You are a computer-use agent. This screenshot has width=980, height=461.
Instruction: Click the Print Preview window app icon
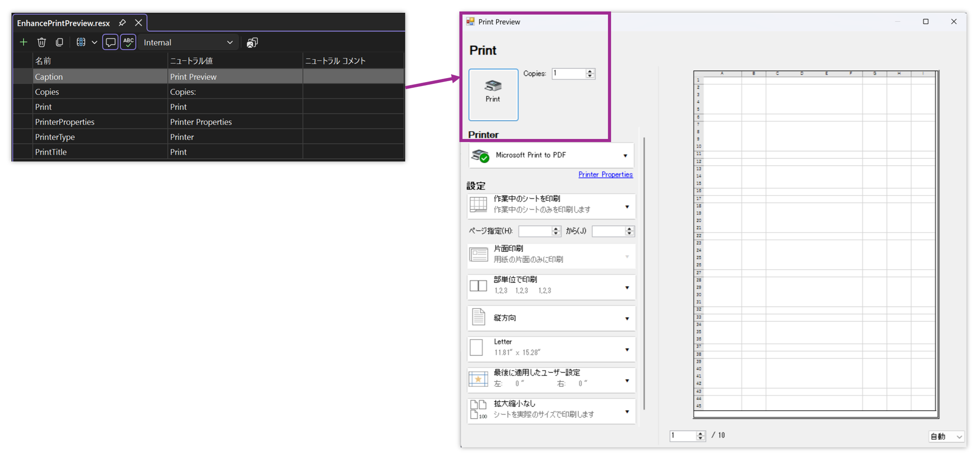tap(470, 22)
